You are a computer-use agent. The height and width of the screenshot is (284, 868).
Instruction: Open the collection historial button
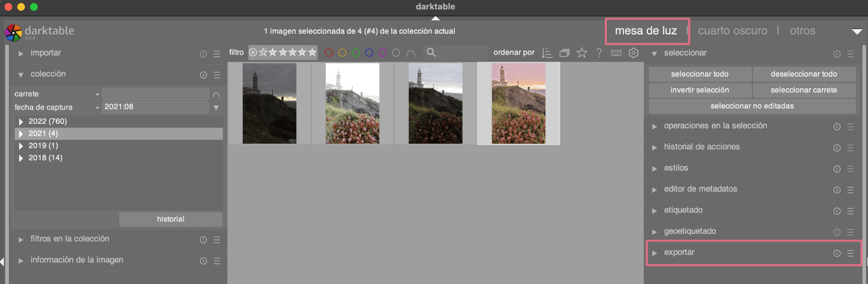click(x=171, y=219)
